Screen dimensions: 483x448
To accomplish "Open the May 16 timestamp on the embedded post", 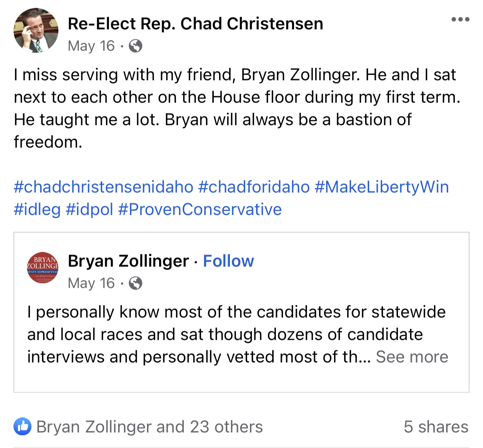I will pyautogui.click(x=91, y=283).
